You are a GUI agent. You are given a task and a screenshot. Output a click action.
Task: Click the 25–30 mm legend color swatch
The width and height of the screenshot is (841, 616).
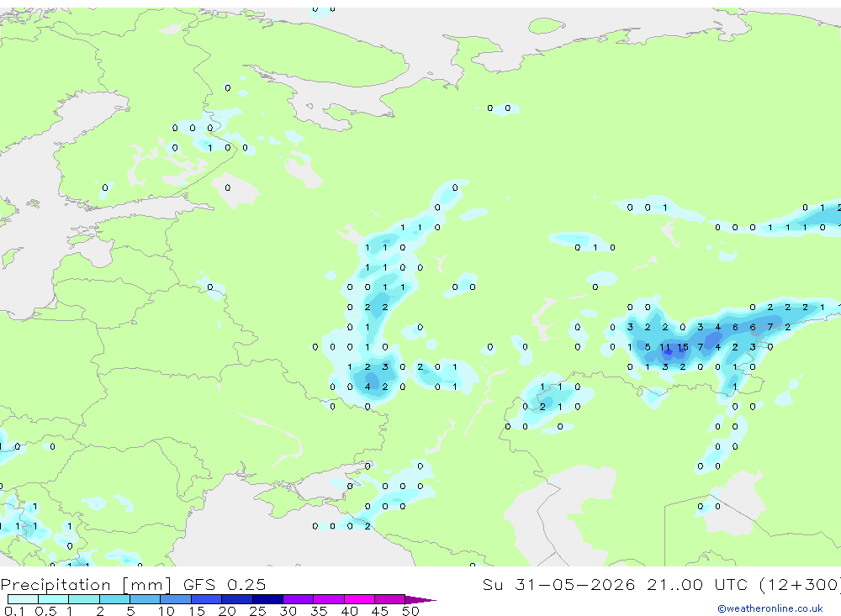click(267, 599)
